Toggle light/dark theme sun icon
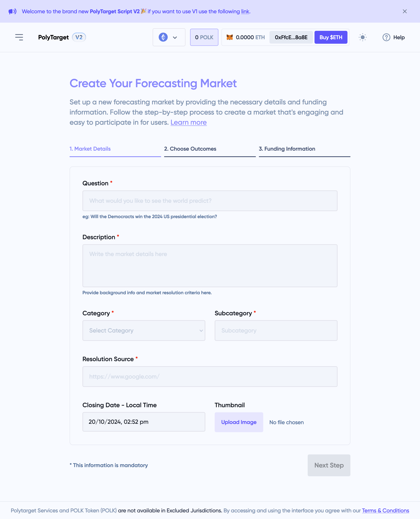This screenshot has height=519, width=420. pyautogui.click(x=362, y=37)
